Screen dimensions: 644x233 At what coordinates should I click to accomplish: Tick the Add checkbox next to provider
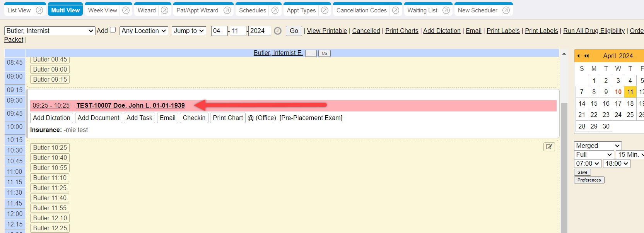pyautogui.click(x=113, y=30)
